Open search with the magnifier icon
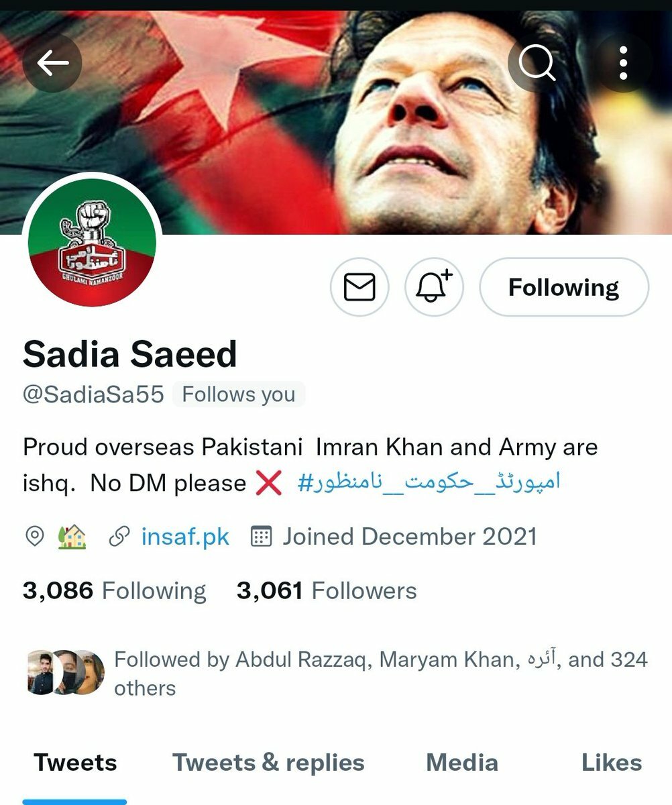Viewport: 672px width, 805px height. point(537,63)
